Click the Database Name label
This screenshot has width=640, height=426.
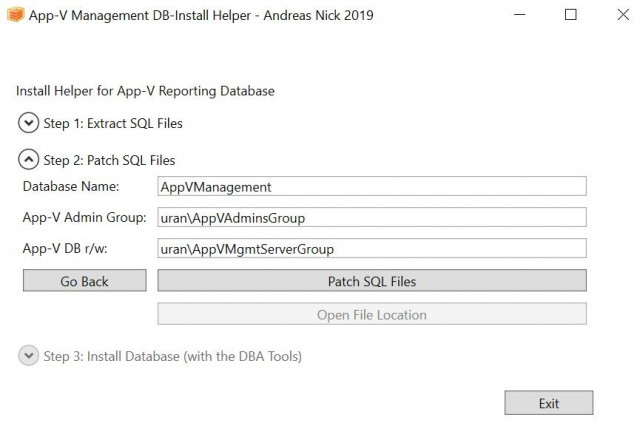click(71, 186)
